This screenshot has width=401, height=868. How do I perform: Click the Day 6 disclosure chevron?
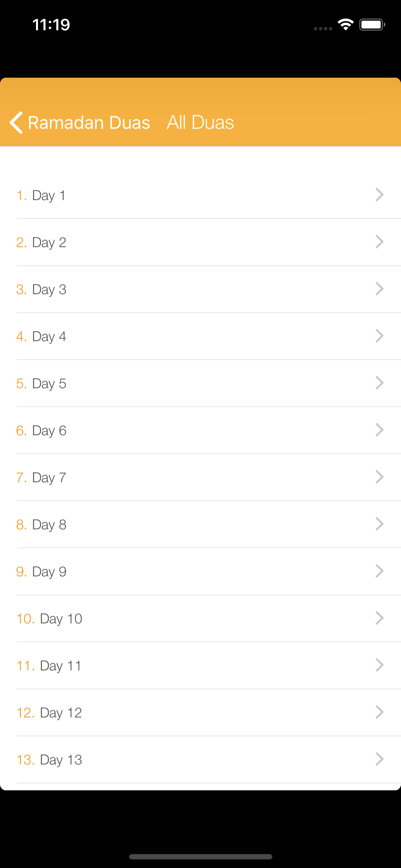tap(379, 430)
